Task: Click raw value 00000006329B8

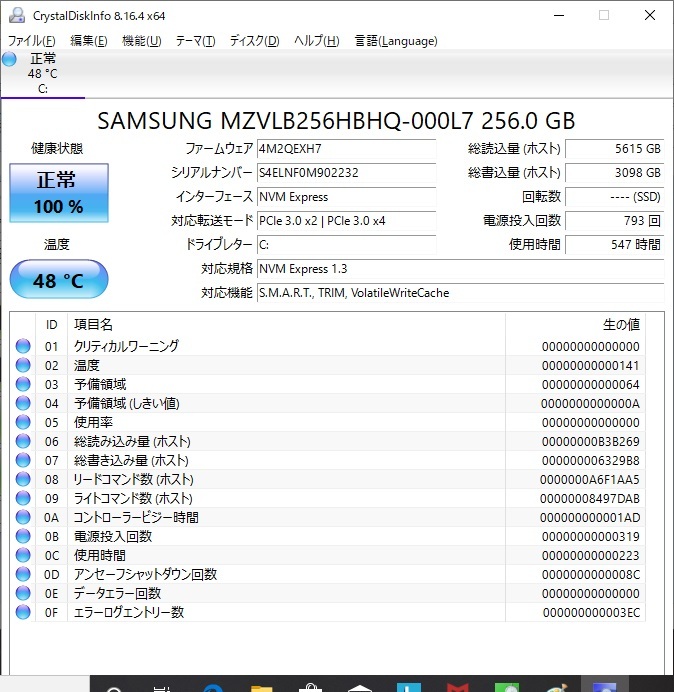Action: (591, 460)
